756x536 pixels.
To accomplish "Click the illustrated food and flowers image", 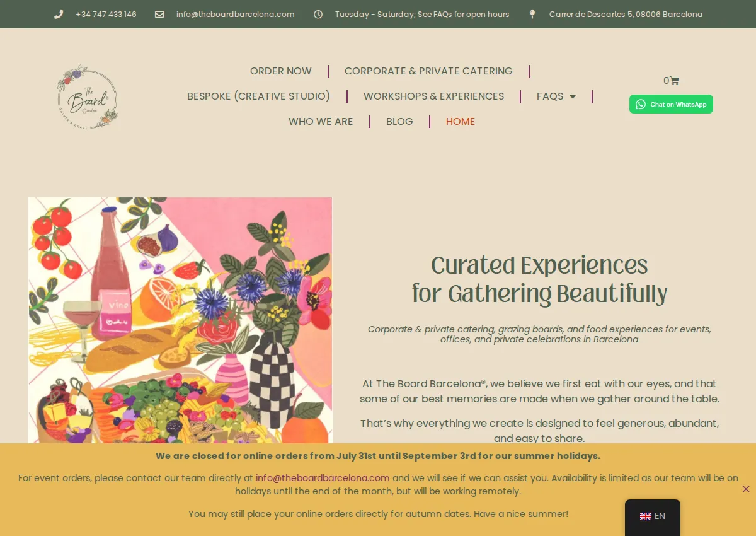I will point(180,320).
